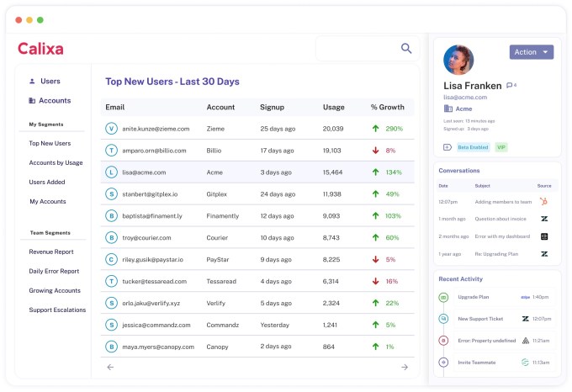The width and height of the screenshot is (572, 392).
Task: Click the C avatar for riley.gusik@paystar.io
Action: pyautogui.click(x=111, y=259)
